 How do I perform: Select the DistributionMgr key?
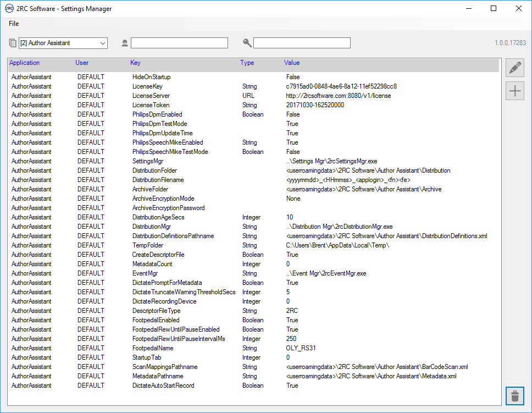(151, 227)
